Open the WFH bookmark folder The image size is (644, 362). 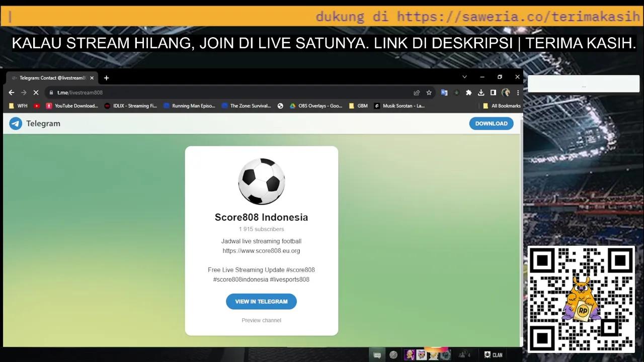click(19, 106)
